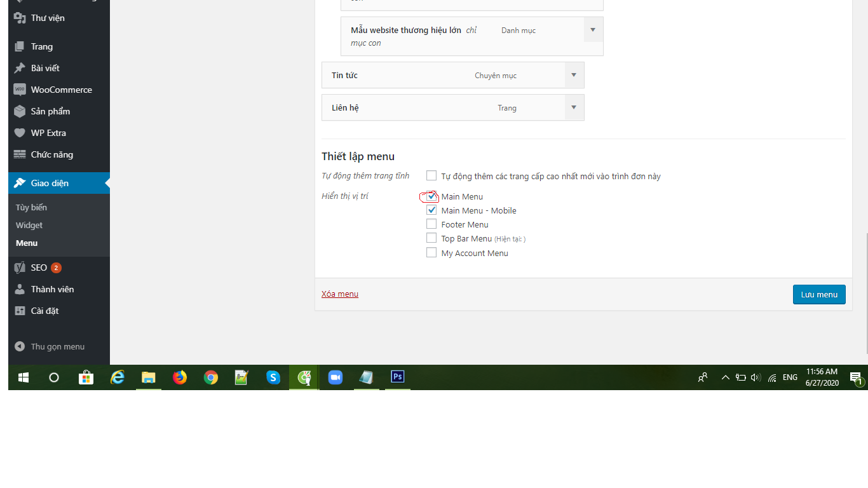Expand the Liên hệ menu item arrow
The width and height of the screenshot is (868, 488).
click(574, 107)
